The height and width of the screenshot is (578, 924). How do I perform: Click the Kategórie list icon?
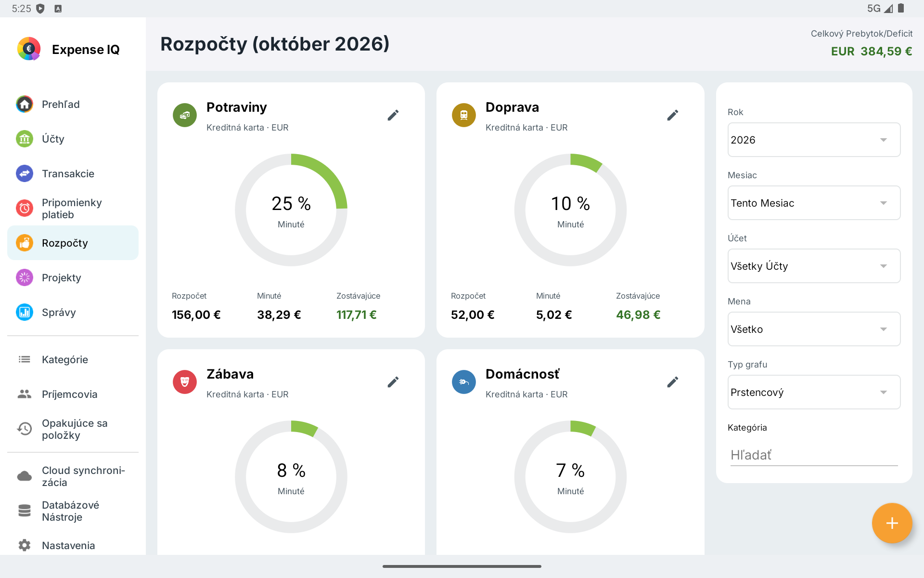(25, 359)
